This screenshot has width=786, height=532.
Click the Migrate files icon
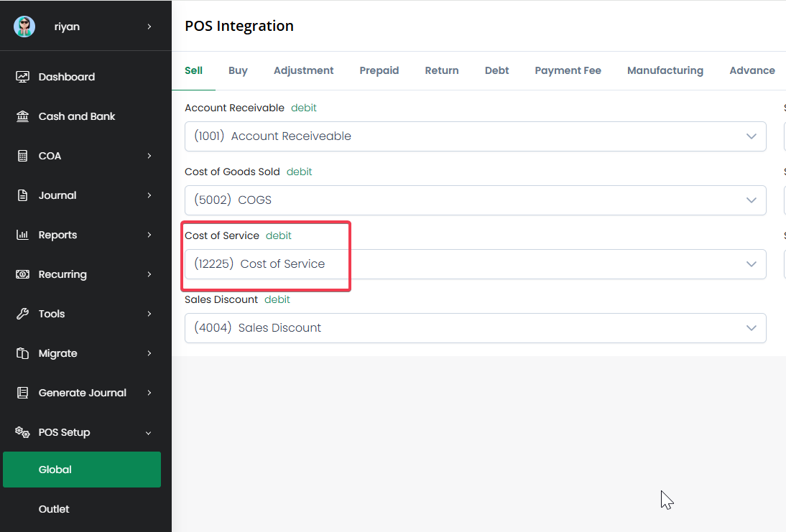22,353
